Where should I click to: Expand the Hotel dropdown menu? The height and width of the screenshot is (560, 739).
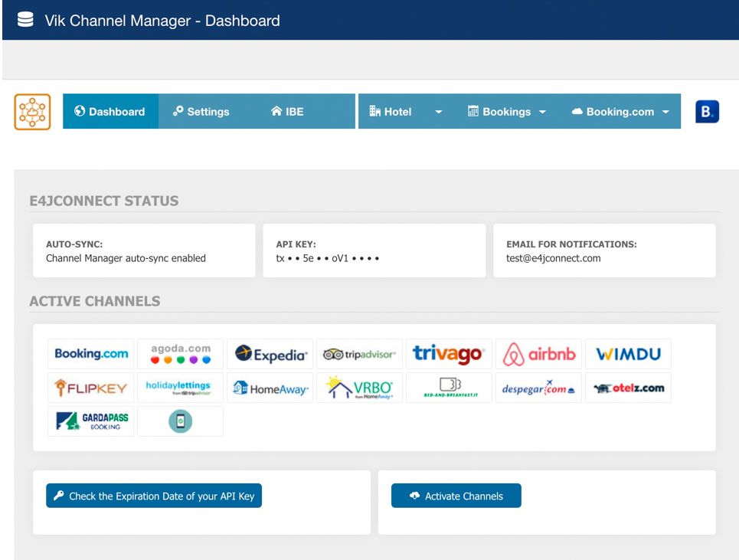[x=406, y=111]
